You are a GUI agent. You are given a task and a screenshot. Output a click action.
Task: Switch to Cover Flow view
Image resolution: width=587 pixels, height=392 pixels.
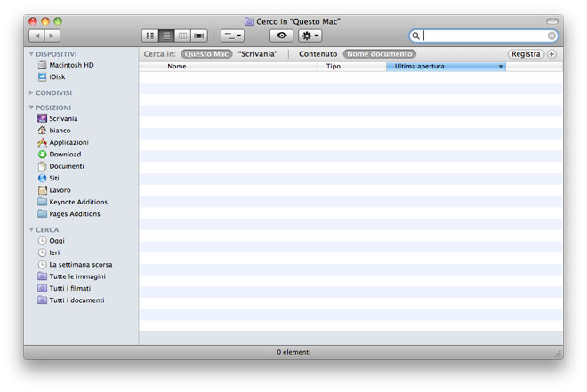coord(199,36)
